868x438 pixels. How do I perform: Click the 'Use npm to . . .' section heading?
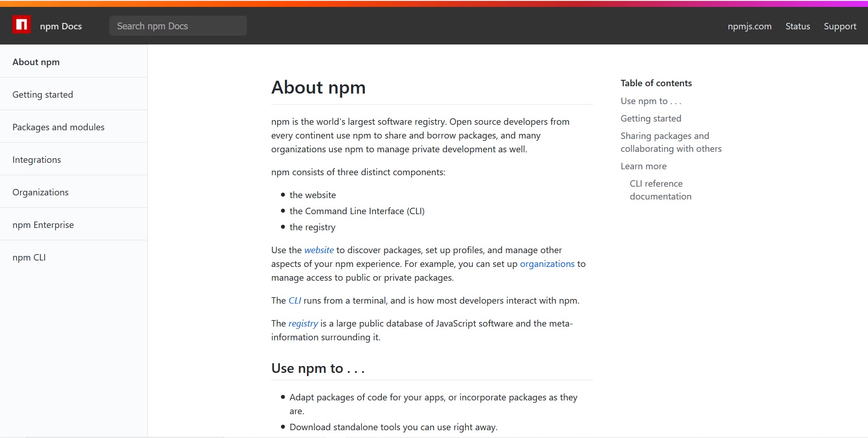click(x=318, y=368)
